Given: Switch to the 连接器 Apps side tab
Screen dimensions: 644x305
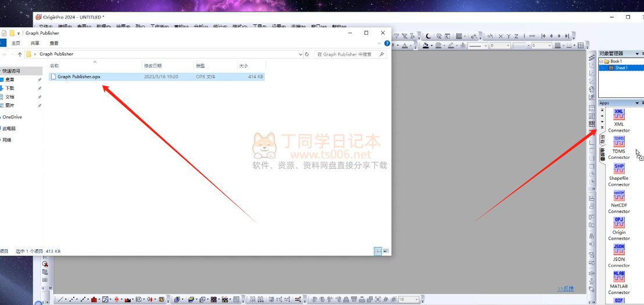Looking at the screenshot, I should [x=603, y=155].
